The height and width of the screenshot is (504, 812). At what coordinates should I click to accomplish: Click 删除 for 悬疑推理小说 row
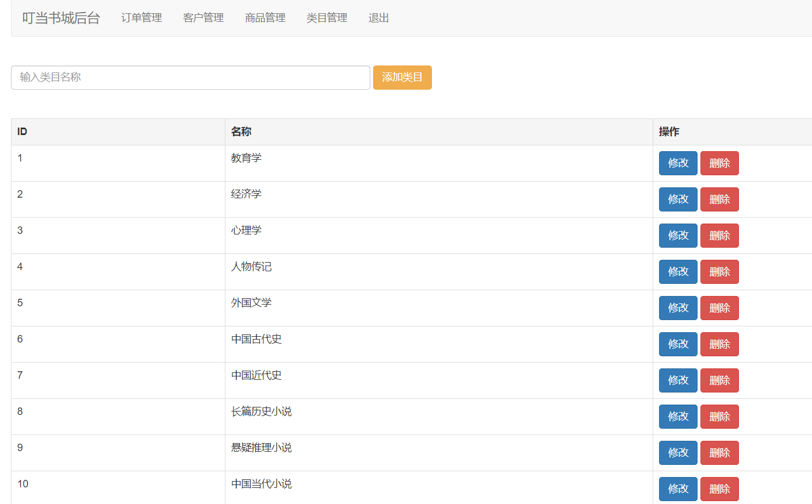(719, 453)
